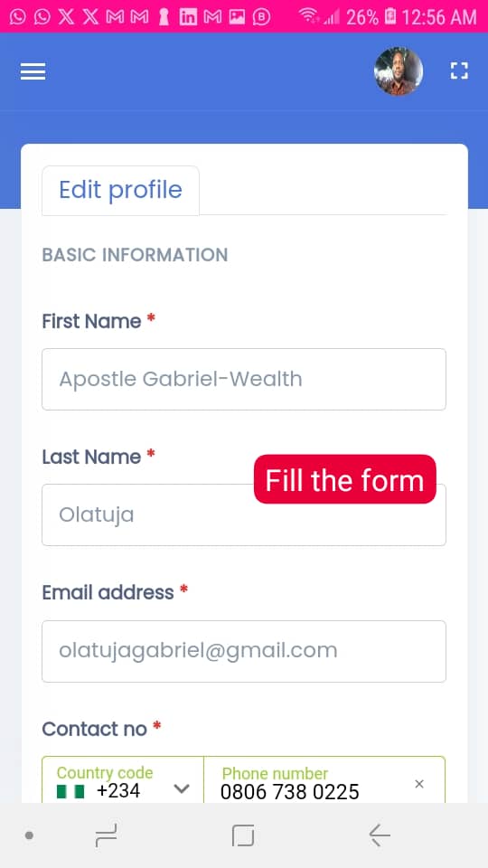Open the hamburger navigation menu

(x=33, y=71)
